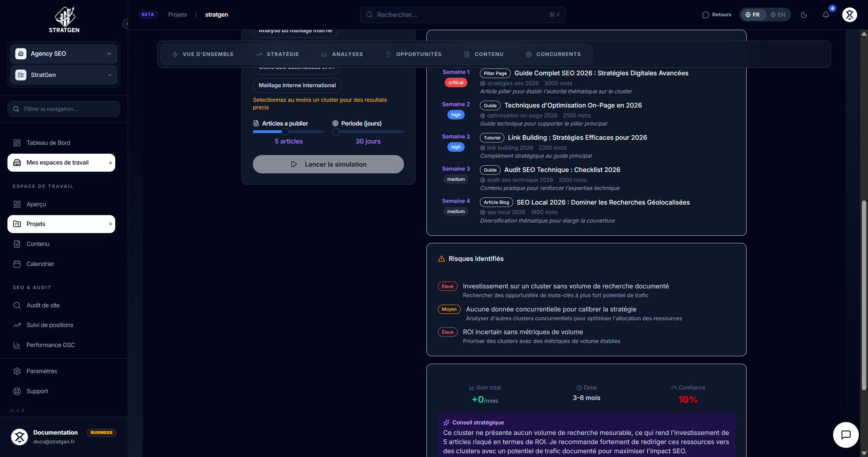Screen dimensions: 868x457
Task: Open Paramètres settings
Action: tap(42, 371)
